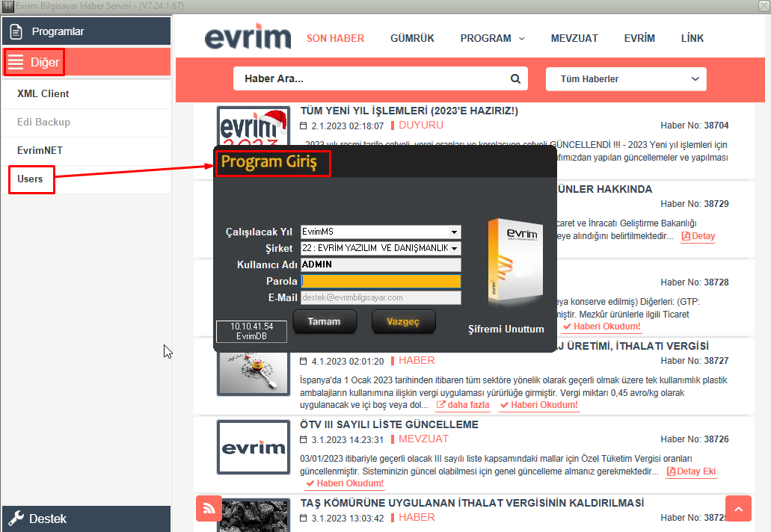Screen dimensions: 771x532
Task: Select XML Client in sidebar
Action: (86, 94)
